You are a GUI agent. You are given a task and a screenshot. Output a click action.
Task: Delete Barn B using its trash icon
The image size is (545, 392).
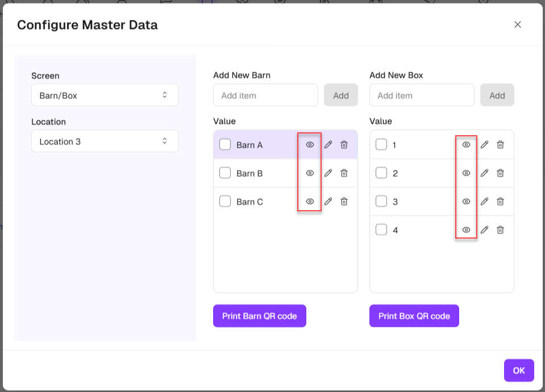344,173
